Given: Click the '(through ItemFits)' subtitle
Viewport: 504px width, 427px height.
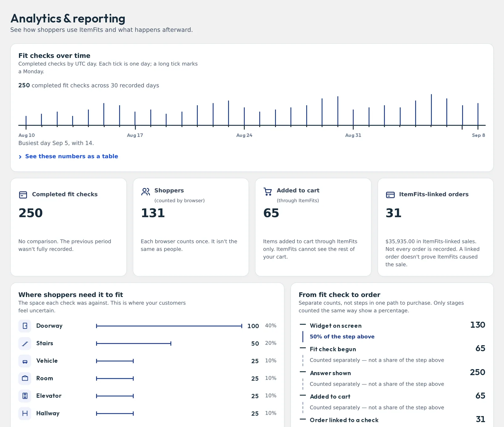Looking at the screenshot, I should coord(298,201).
